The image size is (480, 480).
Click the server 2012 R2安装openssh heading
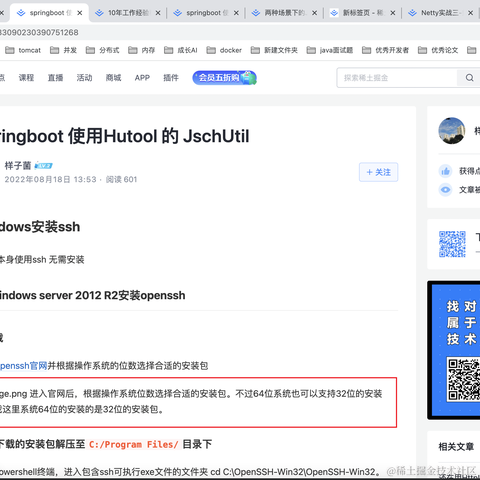pyautogui.click(x=92, y=295)
